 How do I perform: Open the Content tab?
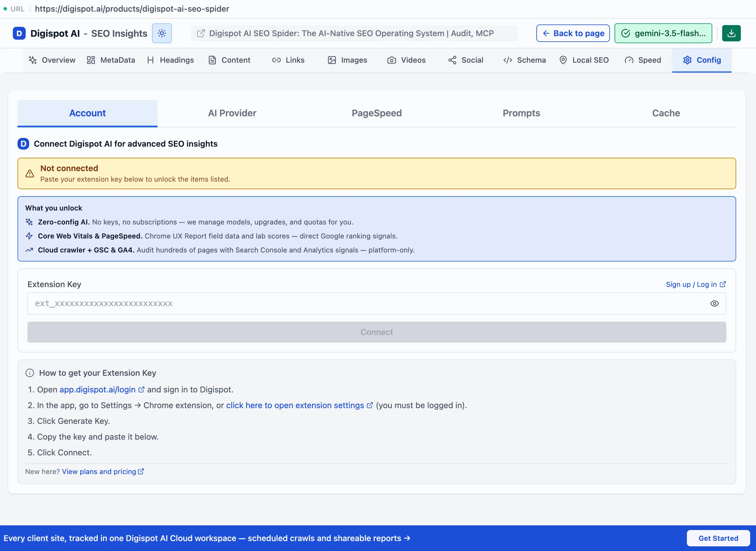pyautogui.click(x=230, y=60)
